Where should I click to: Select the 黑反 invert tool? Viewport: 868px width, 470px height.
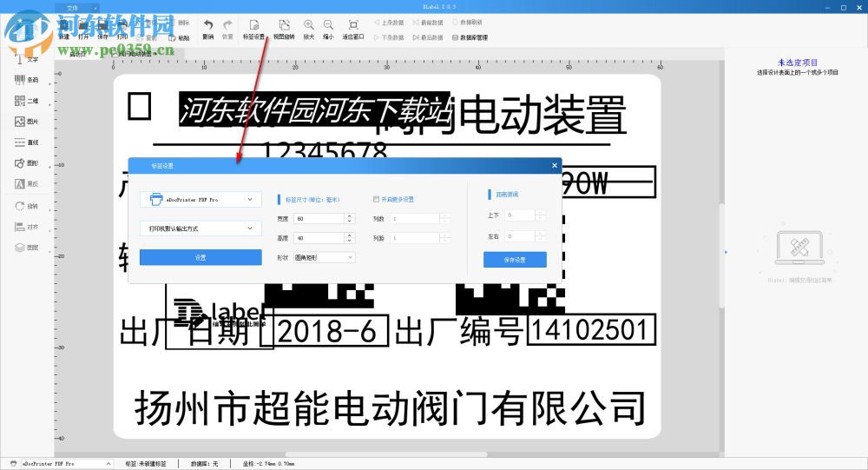[26, 183]
